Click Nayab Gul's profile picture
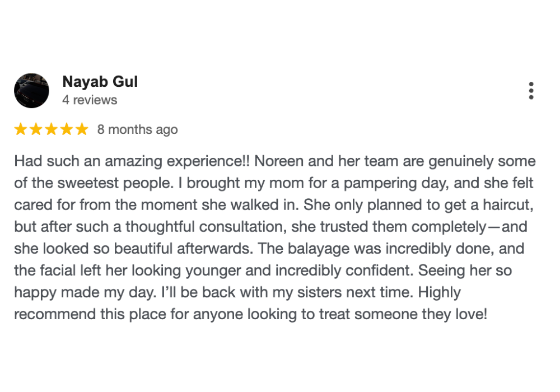 (31, 91)
